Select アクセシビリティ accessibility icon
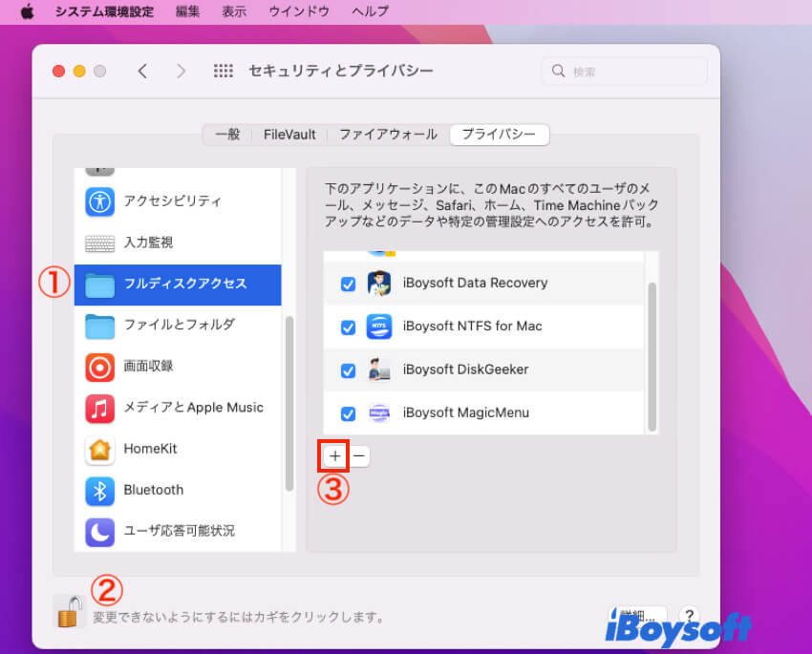Viewport: 812px width, 654px height. (x=100, y=201)
